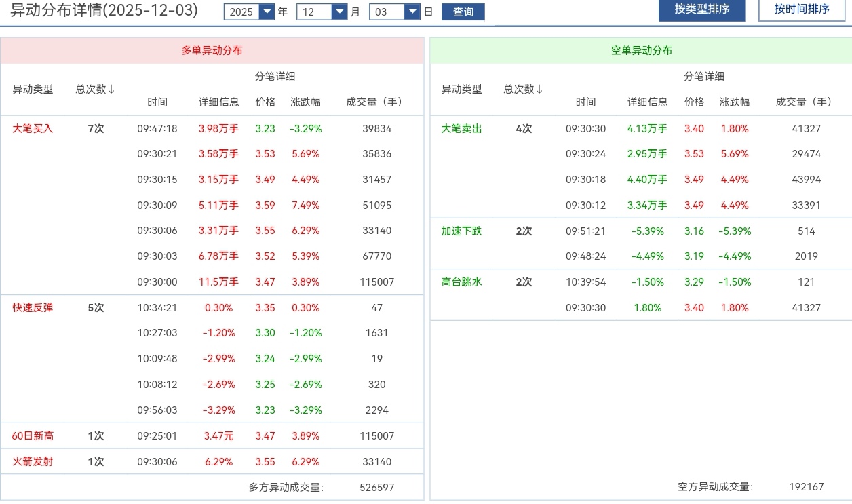The width and height of the screenshot is (852, 504).
Task: Switch to 按时间排序 sorting
Action: pos(802,9)
